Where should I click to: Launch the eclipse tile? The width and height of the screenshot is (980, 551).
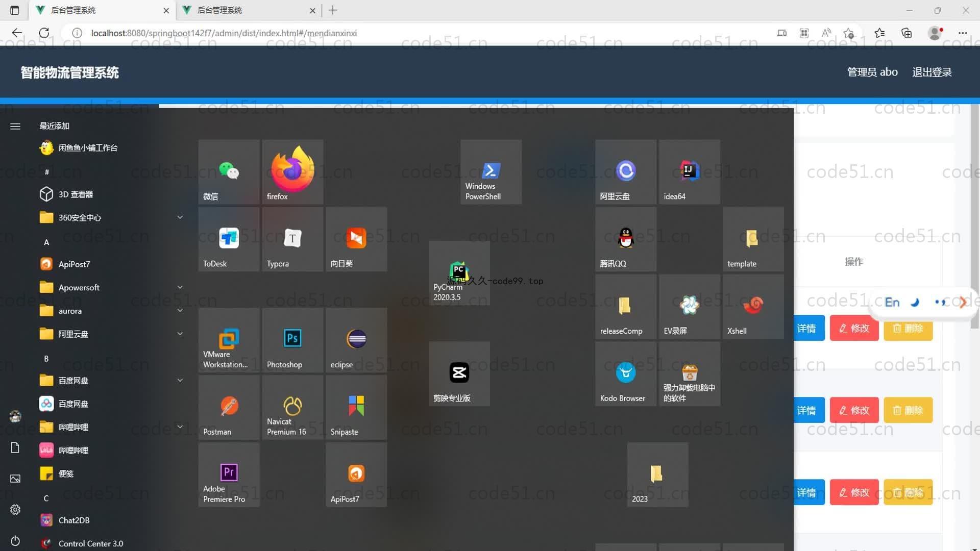(x=356, y=340)
